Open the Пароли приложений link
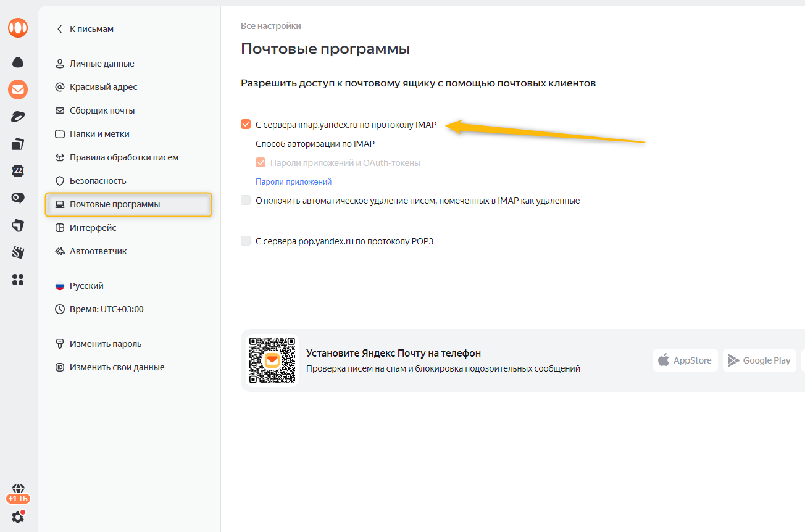Viewport: 805px width, 532px height. coord(293,181)
